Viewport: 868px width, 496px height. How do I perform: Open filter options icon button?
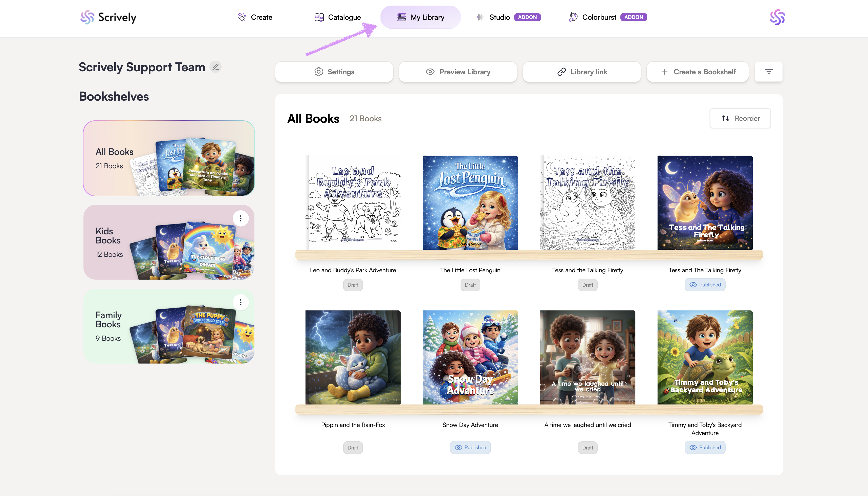pos(769,72)
